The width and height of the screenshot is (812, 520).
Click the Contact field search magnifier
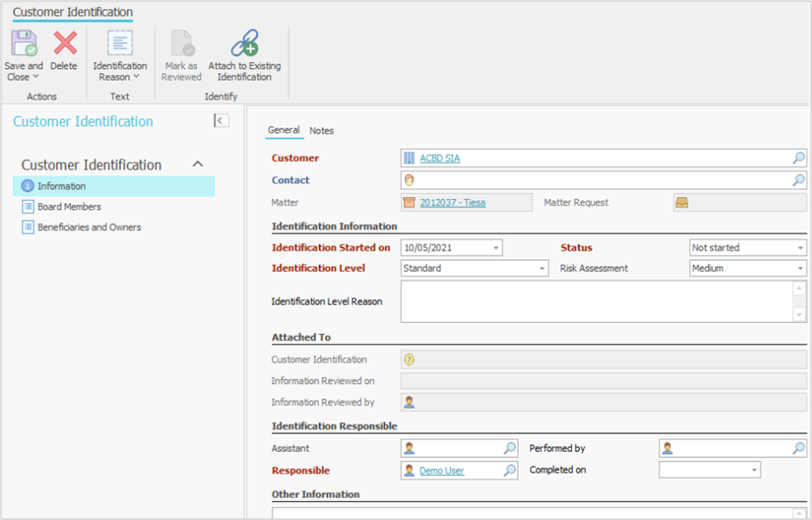798,181
